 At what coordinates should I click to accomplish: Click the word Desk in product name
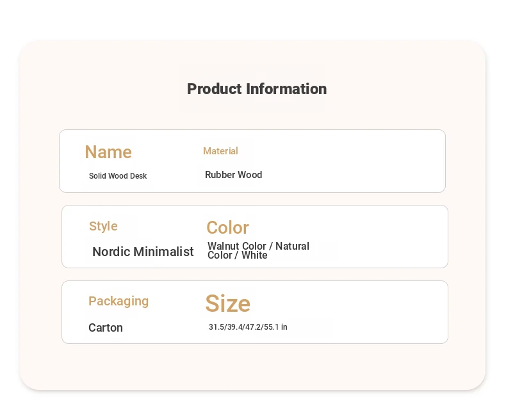pos(139,176)
